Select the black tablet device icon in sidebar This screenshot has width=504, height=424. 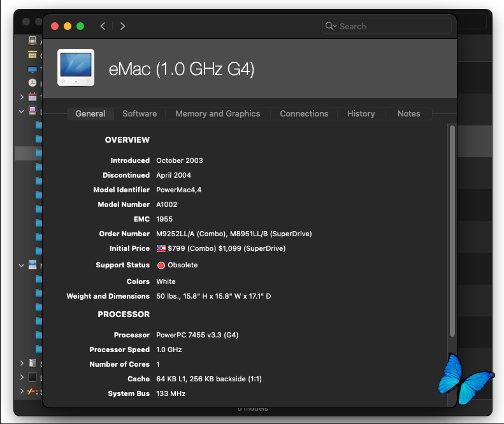32,377
